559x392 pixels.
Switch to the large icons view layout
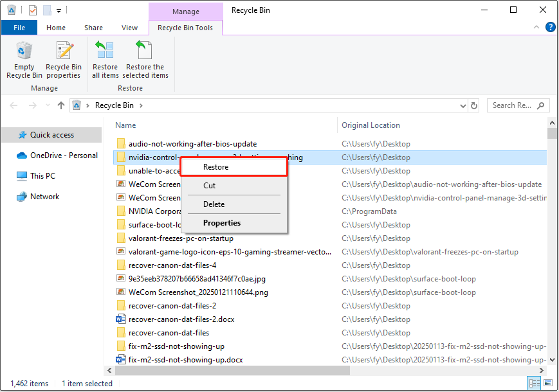point(547,384)
